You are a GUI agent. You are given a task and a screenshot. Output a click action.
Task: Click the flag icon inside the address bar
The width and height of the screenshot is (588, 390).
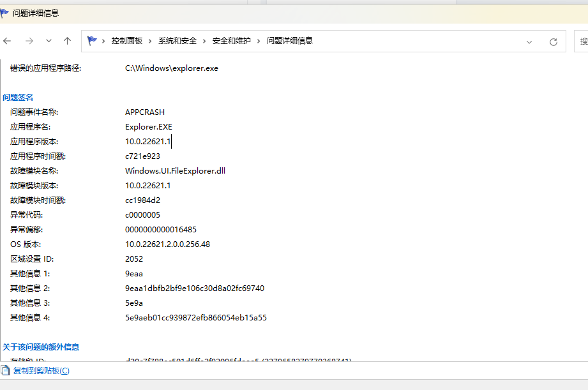pos(93,41)
